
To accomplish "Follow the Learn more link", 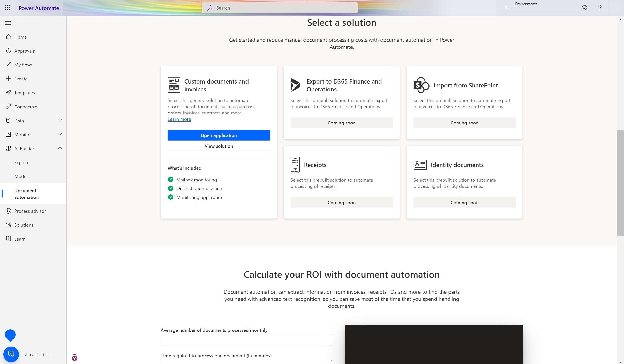I will click(179, 119).
